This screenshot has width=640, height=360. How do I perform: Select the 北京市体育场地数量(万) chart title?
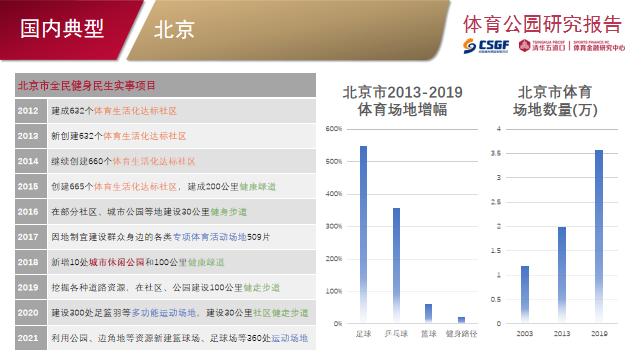pos(555,101)
